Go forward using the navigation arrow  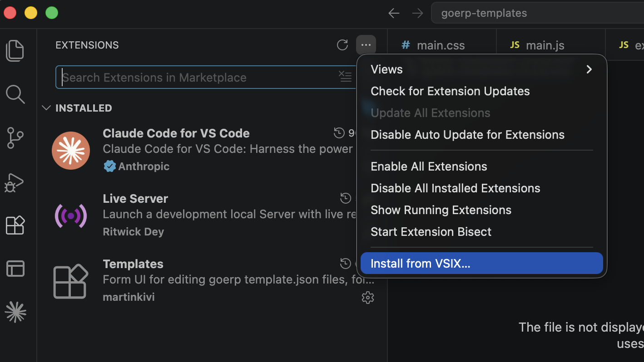[417, 13]
